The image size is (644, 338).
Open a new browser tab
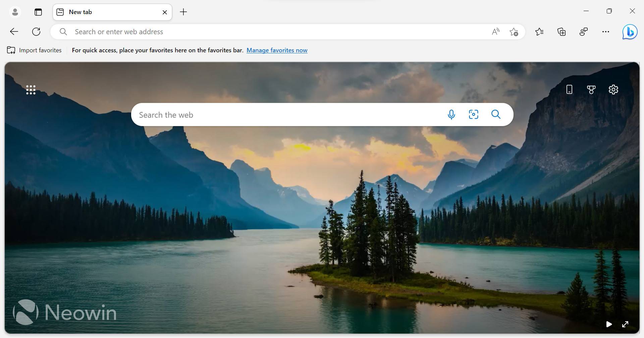183,12
